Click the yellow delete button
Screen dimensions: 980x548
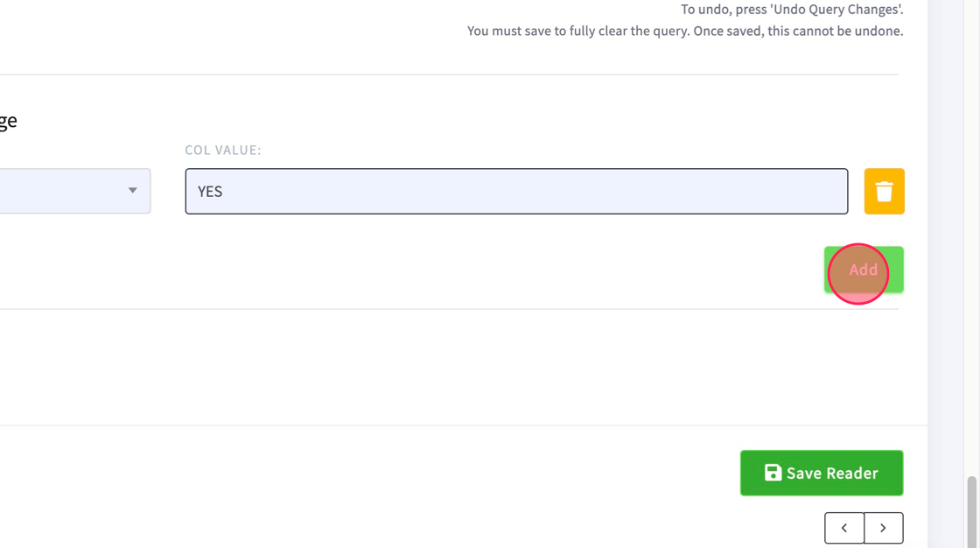(884, 192)
